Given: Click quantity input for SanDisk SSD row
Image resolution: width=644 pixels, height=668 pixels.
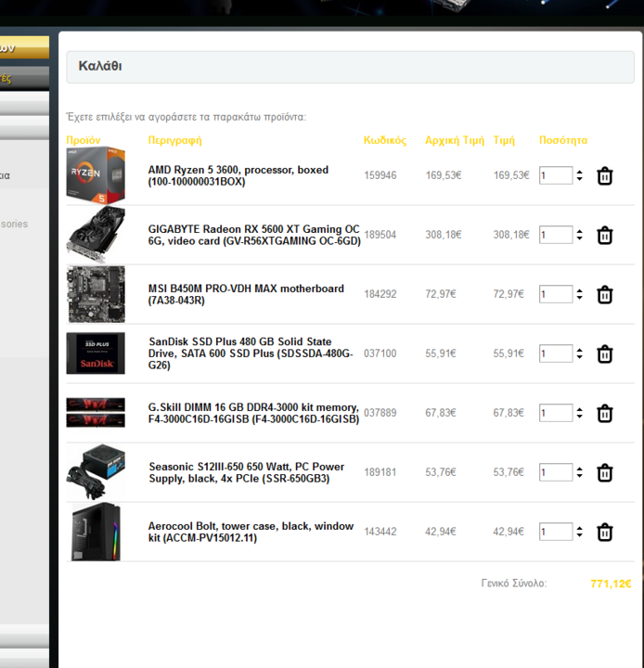Looking at the screenshot, I should pyautogui.click(x=556, y=353).
